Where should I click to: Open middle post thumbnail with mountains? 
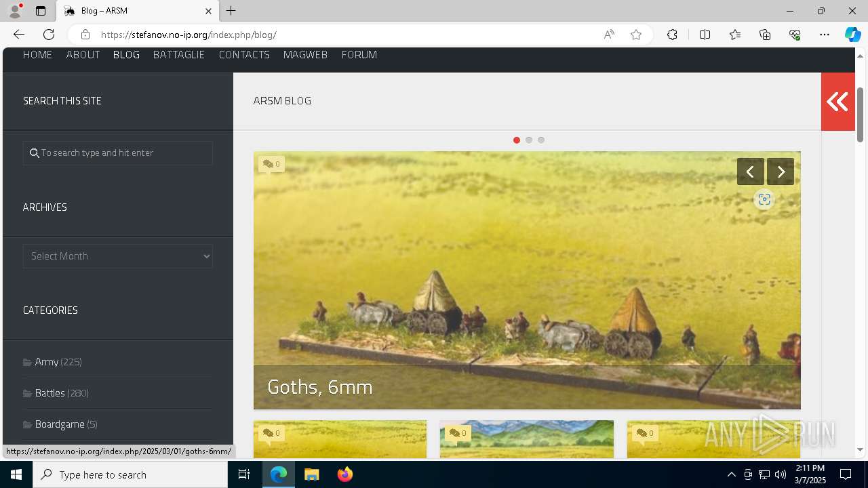[x=527, y=439]
